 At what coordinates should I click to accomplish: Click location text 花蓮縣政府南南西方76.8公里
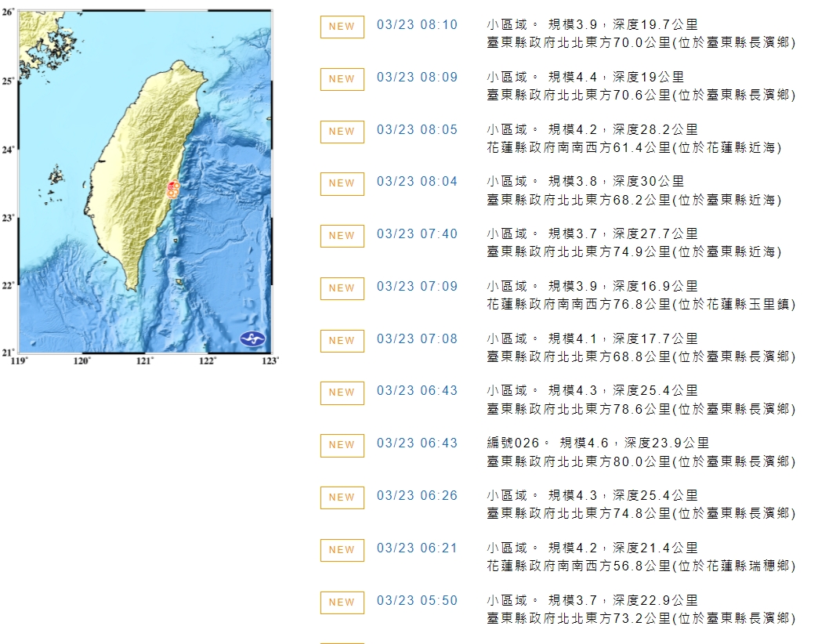[579, 305]
